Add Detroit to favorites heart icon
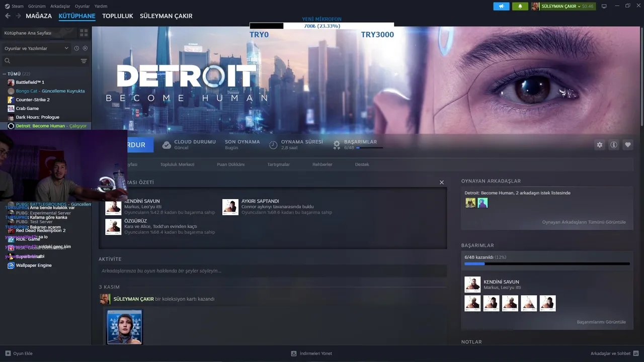The height and width of the screenshot is (362, 644). 628,145
